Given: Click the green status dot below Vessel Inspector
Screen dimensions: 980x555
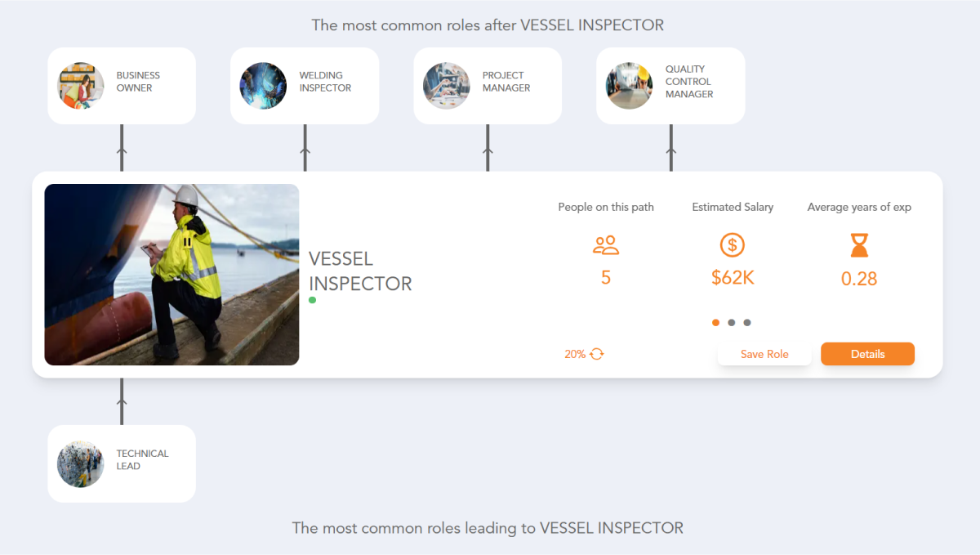Looking at the screenshot, I should (312, 300).
